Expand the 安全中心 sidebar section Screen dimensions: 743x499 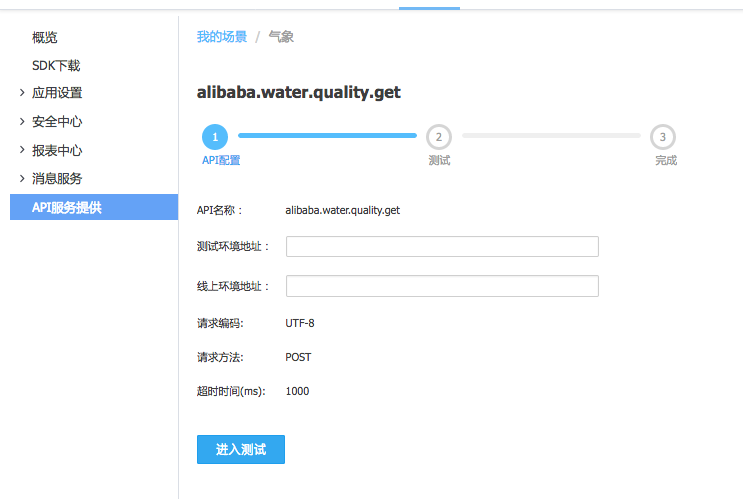point(57,122)
